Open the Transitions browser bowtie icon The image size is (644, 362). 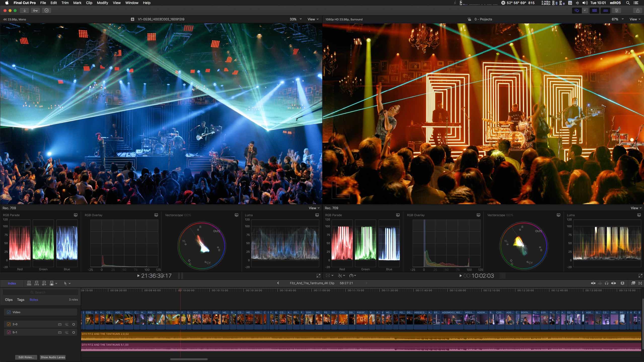point(640,283)
